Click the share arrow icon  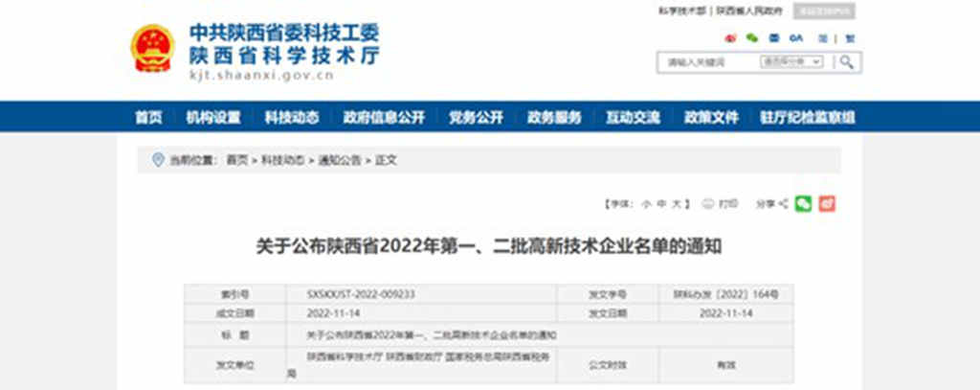coord(783,204)
